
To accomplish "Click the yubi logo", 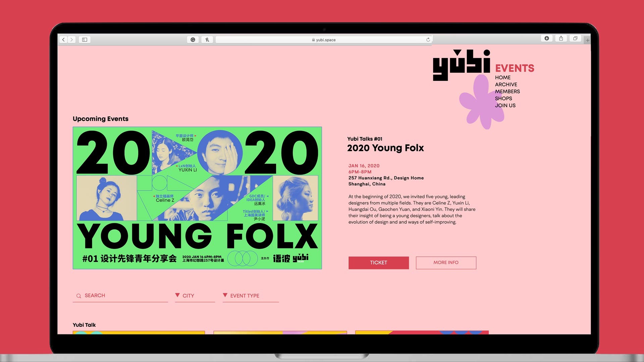I will point(462,65).
